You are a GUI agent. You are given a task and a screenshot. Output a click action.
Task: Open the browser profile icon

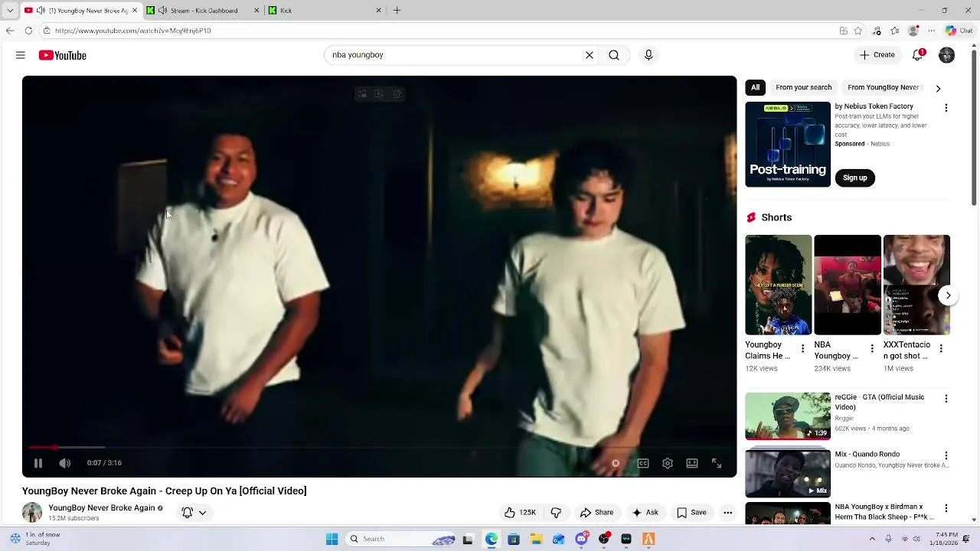(x=913, y=31)
